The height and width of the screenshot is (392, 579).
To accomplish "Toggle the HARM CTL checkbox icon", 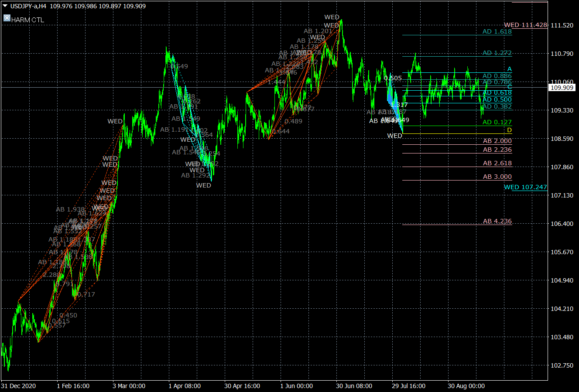I will (x=7, y=18).
